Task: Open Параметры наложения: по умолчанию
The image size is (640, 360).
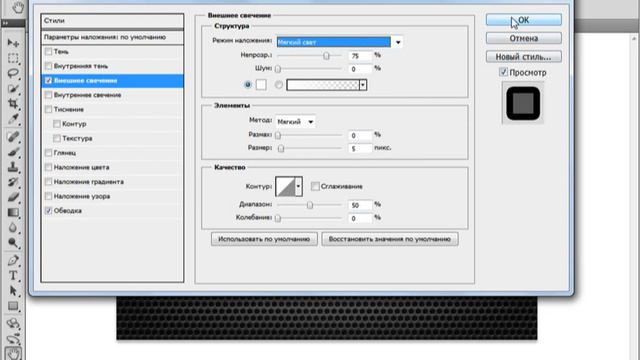Action: click(112, 37)
